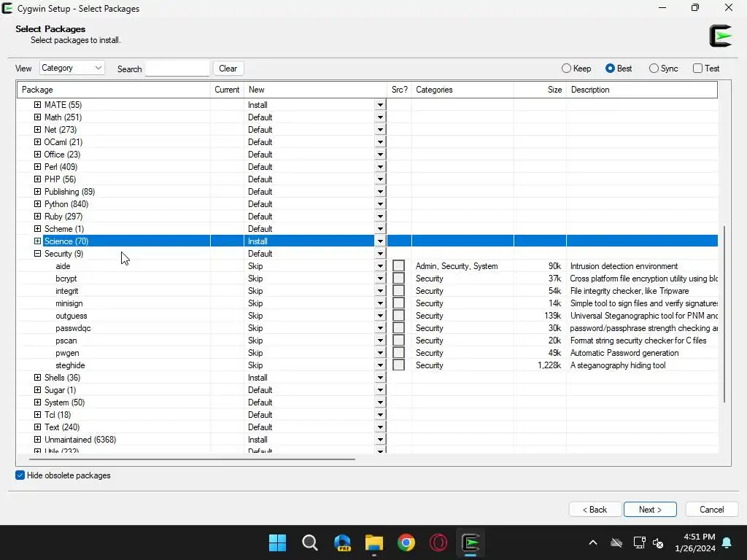Image resolution: width=747 pixels, height=560 pixels.
Task: Launch Google Chrome from taskbar
Action: [406, 542]
